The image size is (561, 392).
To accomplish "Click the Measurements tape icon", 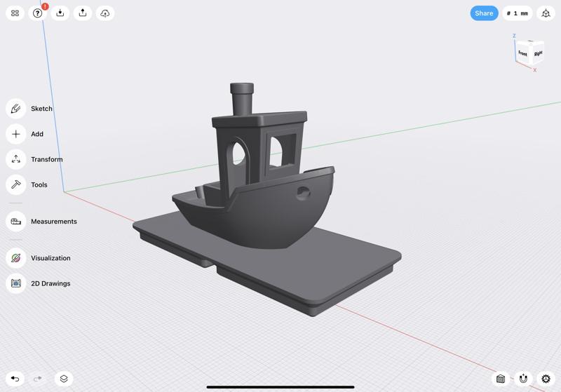I will pos(15,222).
